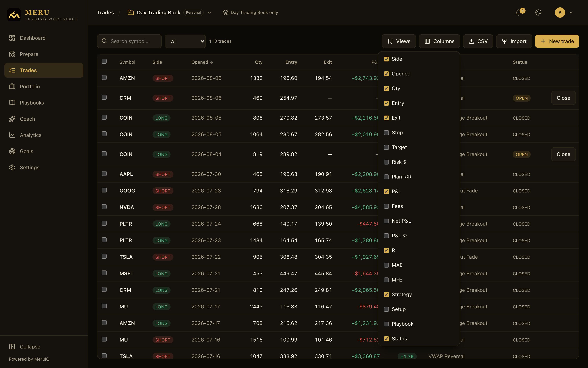This screenshot has width=588, height=368.
Task: Toggle the select-all trades checkbox
Action: click(104, 61)
